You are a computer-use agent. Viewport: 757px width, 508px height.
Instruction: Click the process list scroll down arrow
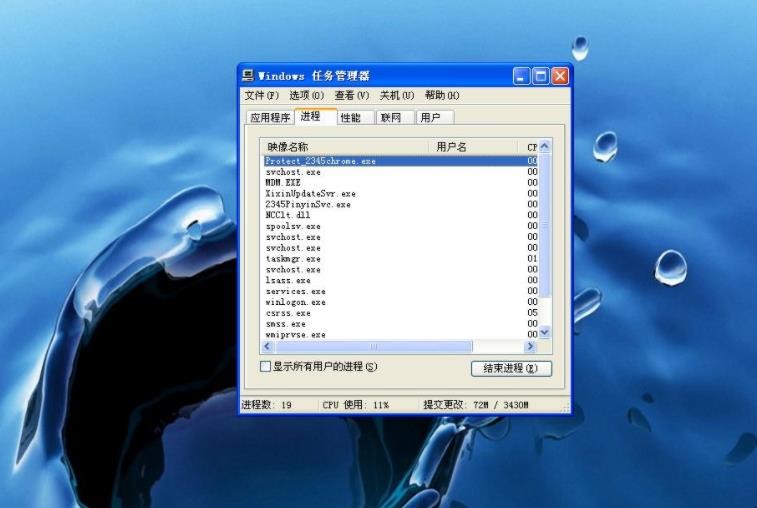coord(545,332)
